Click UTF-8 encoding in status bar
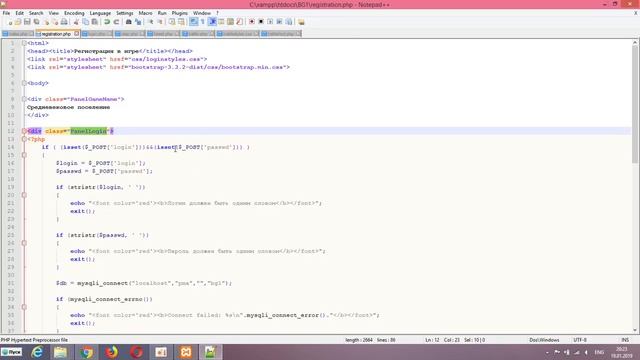640x360 pixels. coord(580,340)
